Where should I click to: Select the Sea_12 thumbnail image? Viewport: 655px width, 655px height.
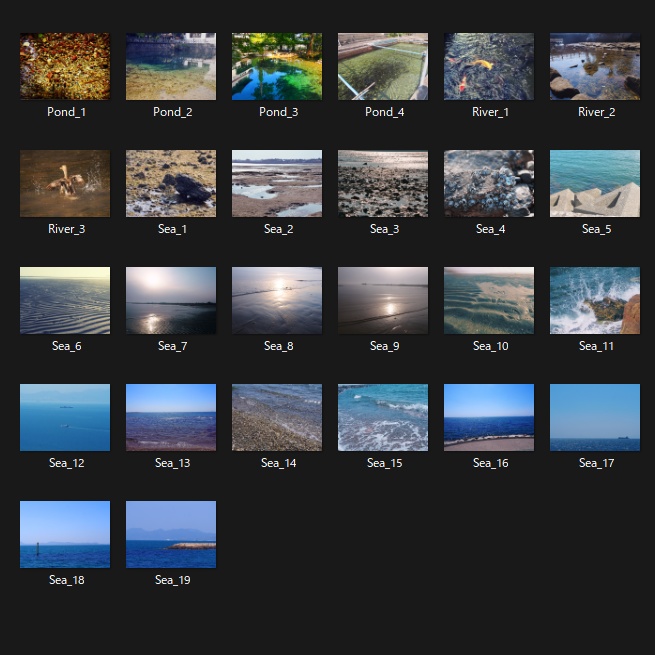tap(65, 417)
